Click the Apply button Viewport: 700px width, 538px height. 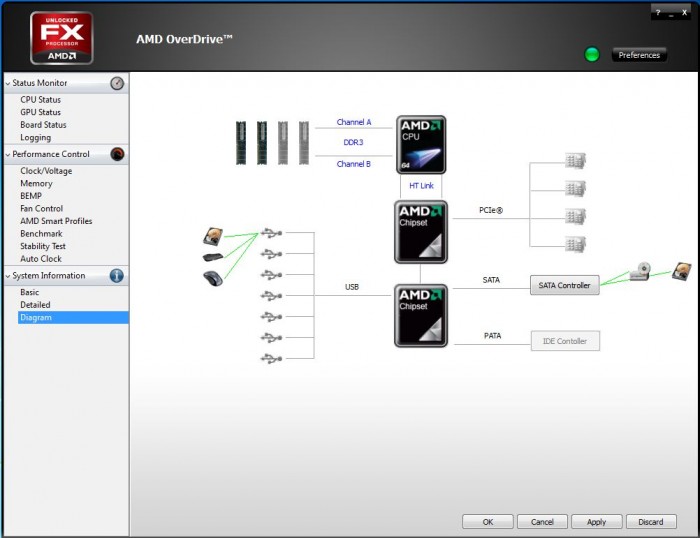click(x=597, y=521)
